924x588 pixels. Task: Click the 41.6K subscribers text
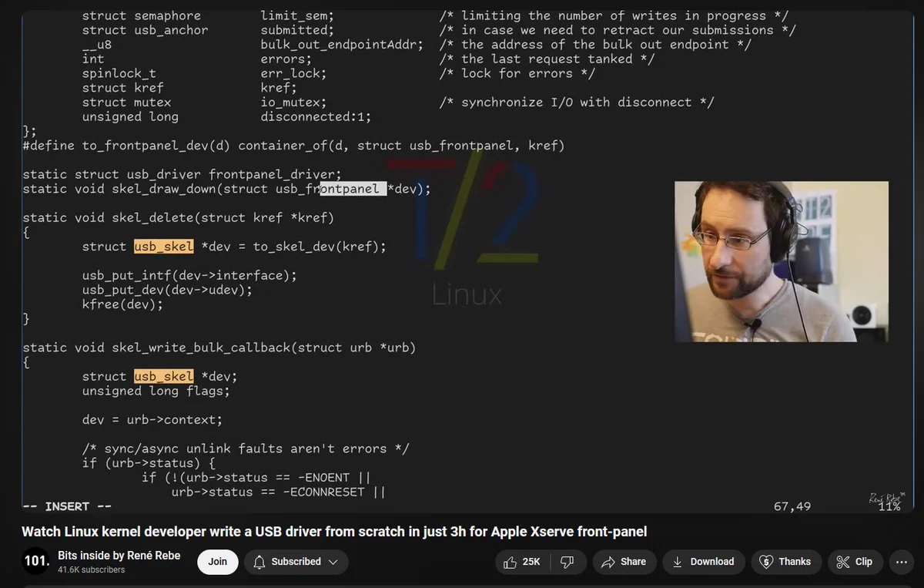(x=91, y=570)
